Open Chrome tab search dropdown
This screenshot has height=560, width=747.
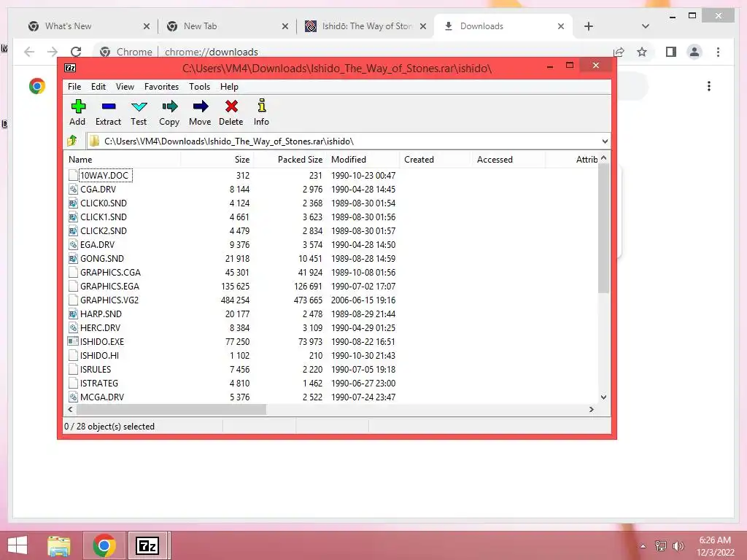[646, 26]
